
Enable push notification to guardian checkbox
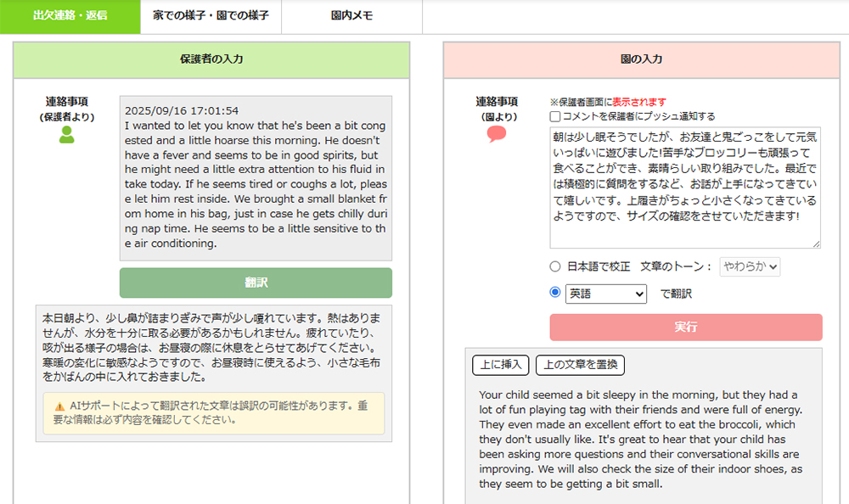click(x=555, y=116)
